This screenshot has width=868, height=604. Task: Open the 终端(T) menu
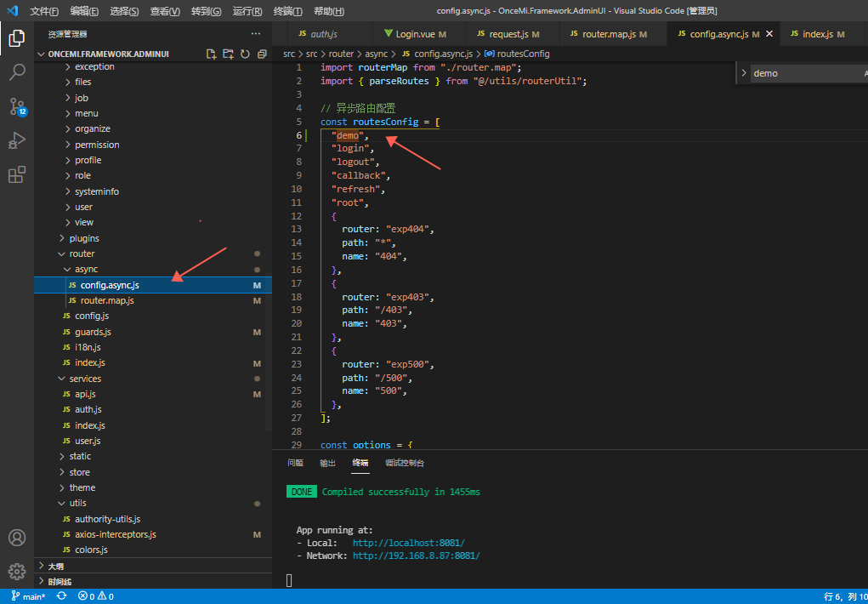tap(288, 11)
